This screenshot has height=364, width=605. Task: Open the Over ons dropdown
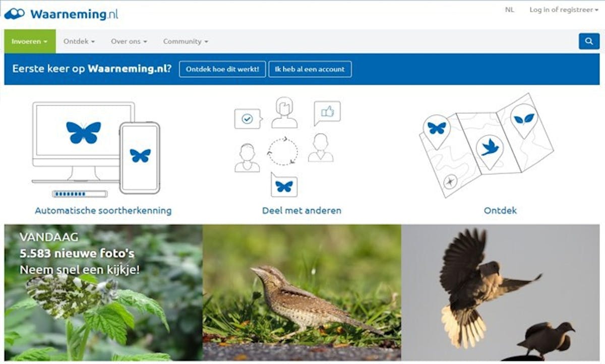click(x=129, y=41)
